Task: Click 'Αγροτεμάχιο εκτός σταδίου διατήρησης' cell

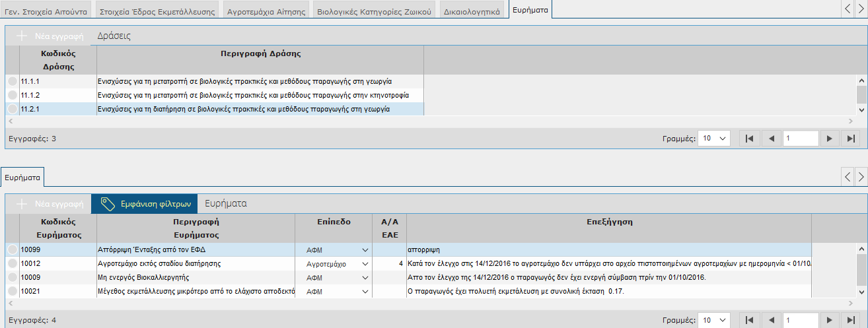Action: (x=196, y=263)
